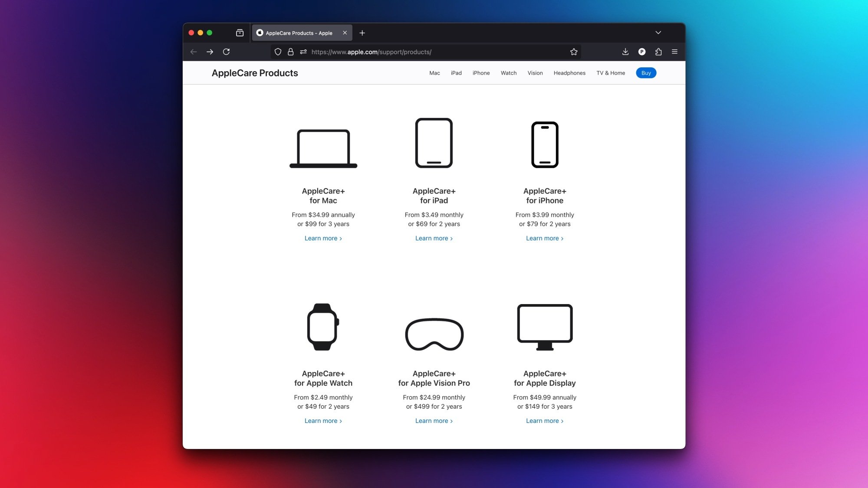Click the 'From $34.99 annually' price text
The height and width of the screenshot is (488, 868).
point(323,215)
